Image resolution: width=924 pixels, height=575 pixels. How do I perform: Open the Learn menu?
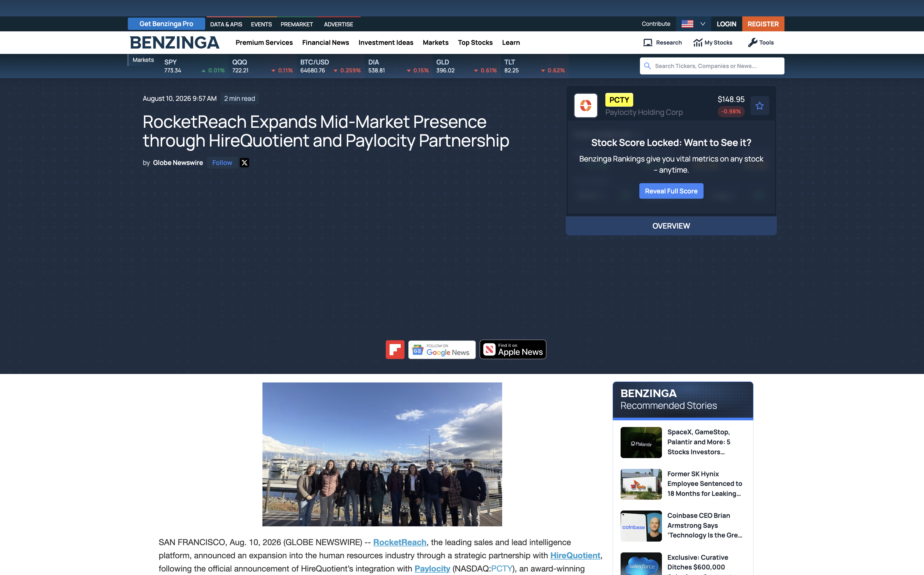point(511,42)
